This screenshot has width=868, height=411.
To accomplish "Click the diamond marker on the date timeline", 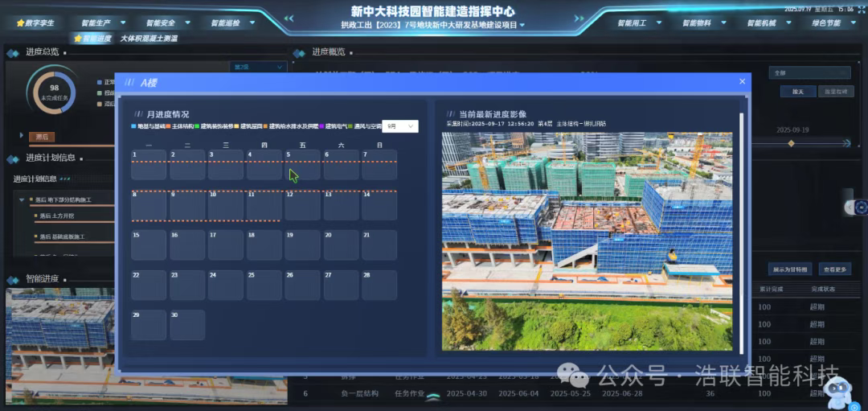I will click(x=791, y=143).
